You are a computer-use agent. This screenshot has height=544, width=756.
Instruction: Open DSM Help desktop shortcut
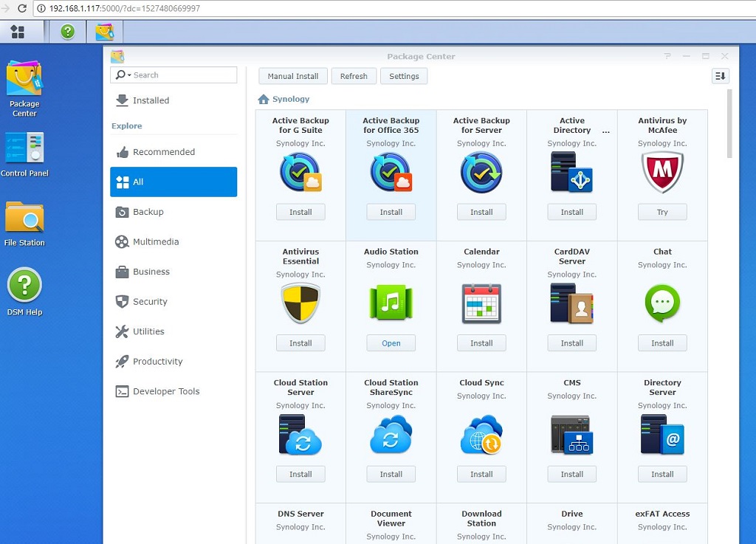(24, 292)
